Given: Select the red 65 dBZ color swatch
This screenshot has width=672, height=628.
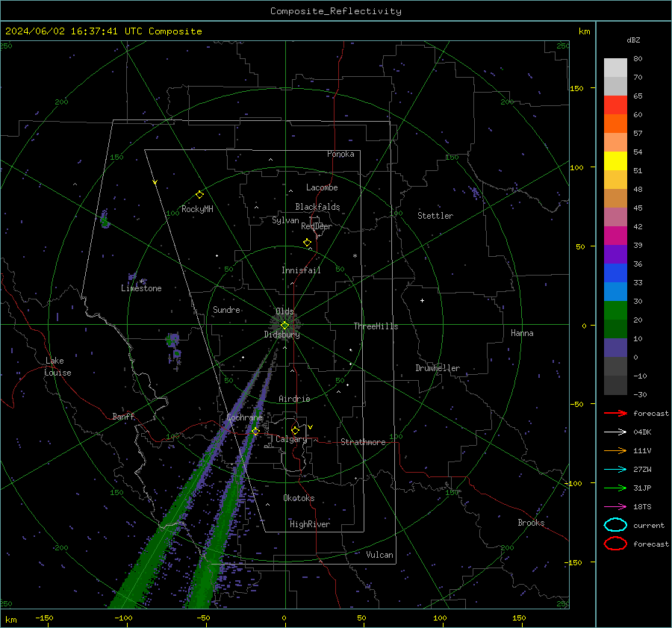Looking at the screenshot, I should (x=615, y=105).
